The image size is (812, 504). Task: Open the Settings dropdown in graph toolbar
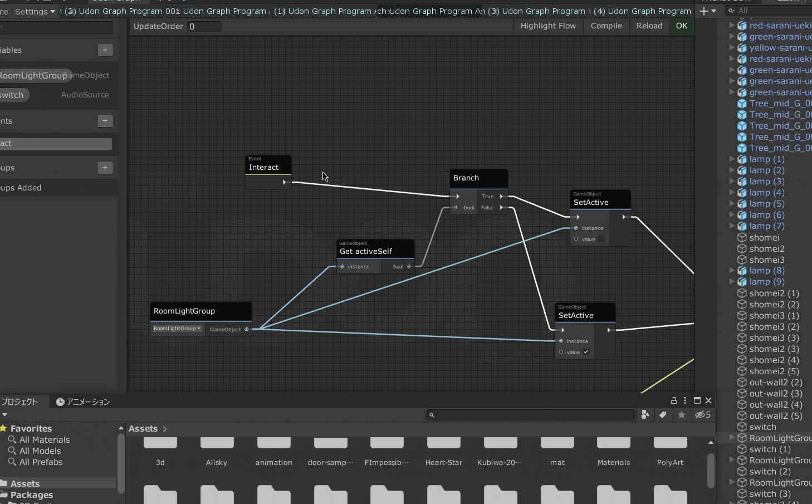click(x=35, y=11)
